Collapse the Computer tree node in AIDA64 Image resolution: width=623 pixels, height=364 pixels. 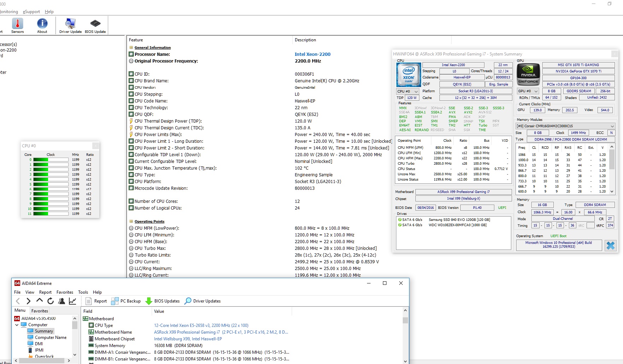[17, 325]
